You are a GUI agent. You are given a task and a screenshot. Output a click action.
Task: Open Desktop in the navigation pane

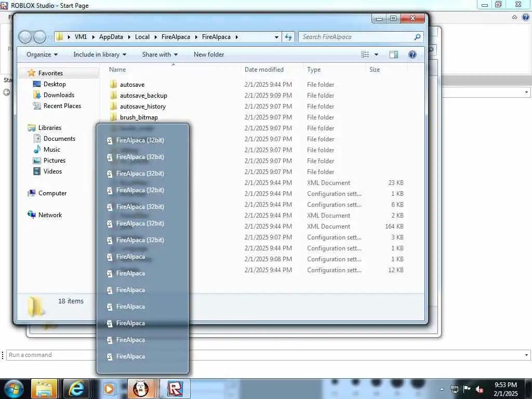[x=54, y=84]
